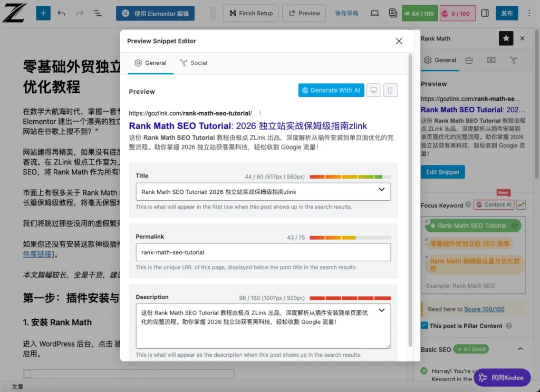Open the Advanced briefcase tab in Rank Math
This screenshot has height=392, width=540.
point(469,61)
